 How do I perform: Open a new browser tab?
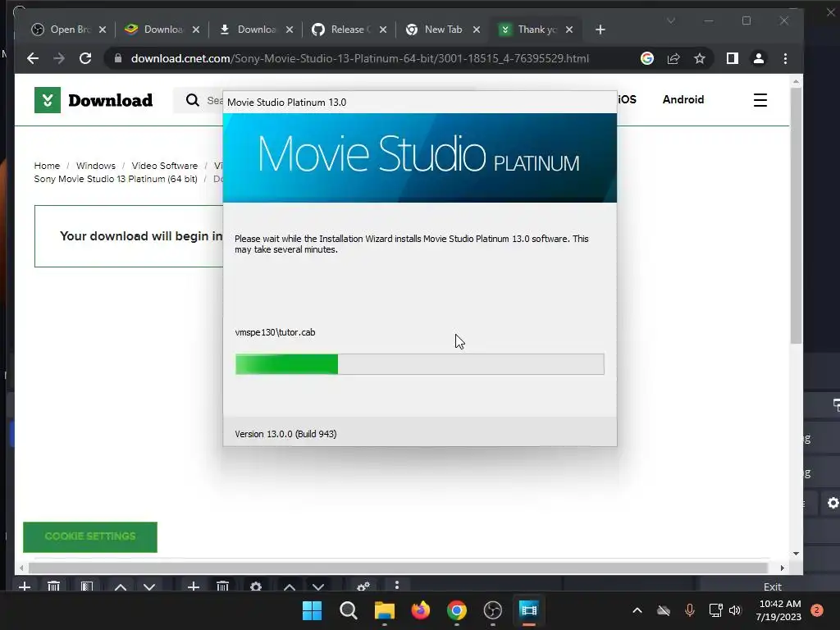click(600, 30)
